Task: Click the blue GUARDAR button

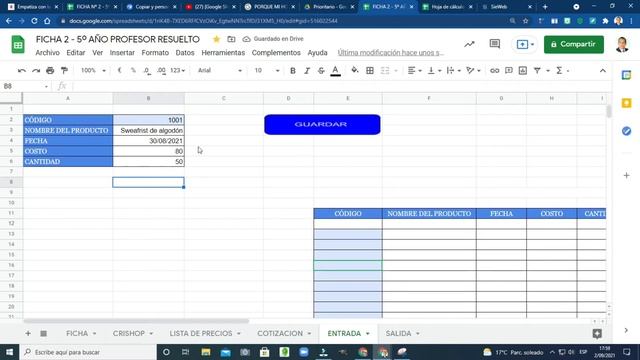Action: point(322,124)
